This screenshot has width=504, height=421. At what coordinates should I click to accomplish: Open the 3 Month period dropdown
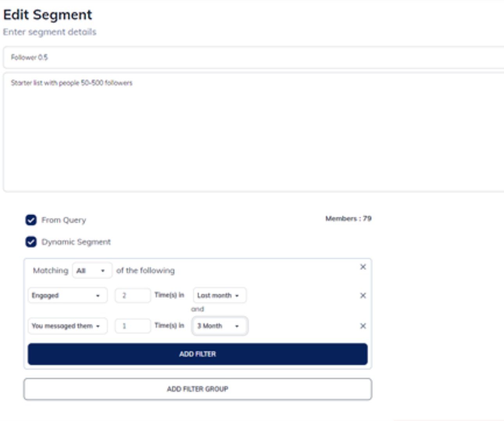[x=220, y=326]
